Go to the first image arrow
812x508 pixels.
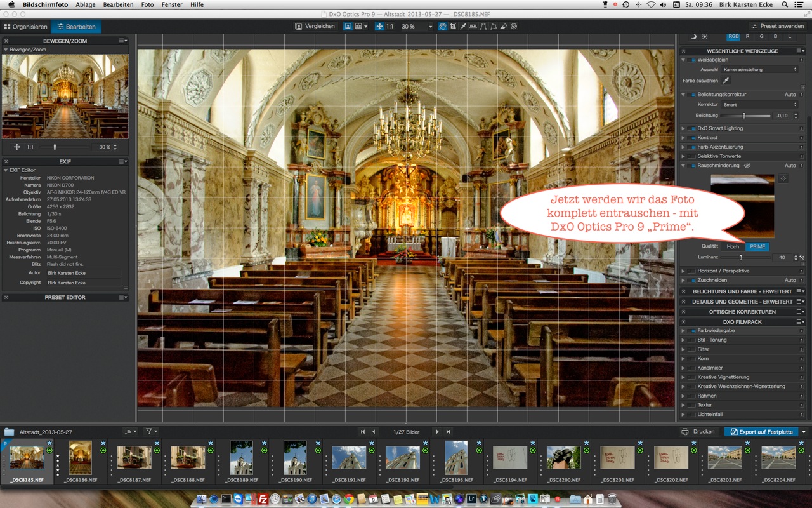(x=363, y=432)
